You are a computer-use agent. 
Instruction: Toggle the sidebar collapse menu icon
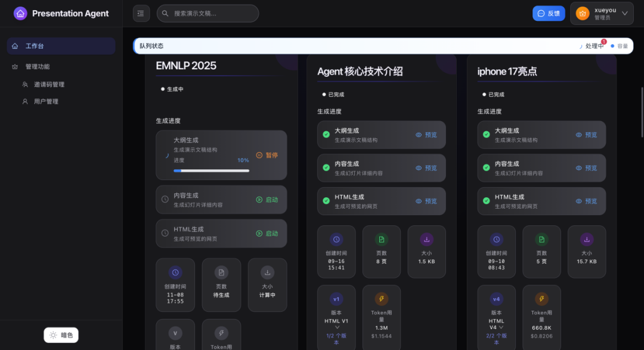pos(141,14)
